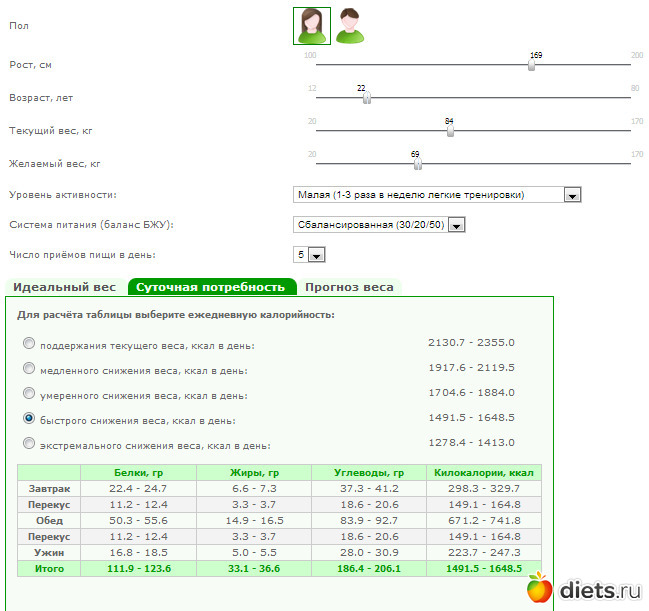This screenshot has height=611, width=649.
Task: Click the age slider handle at 22
Action: coord(367,99)
